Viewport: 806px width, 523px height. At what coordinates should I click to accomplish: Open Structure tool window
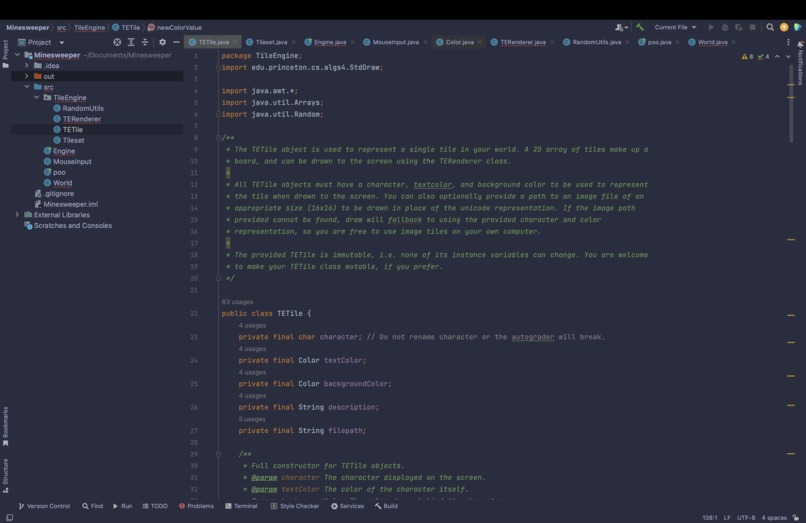click(6, 475)
